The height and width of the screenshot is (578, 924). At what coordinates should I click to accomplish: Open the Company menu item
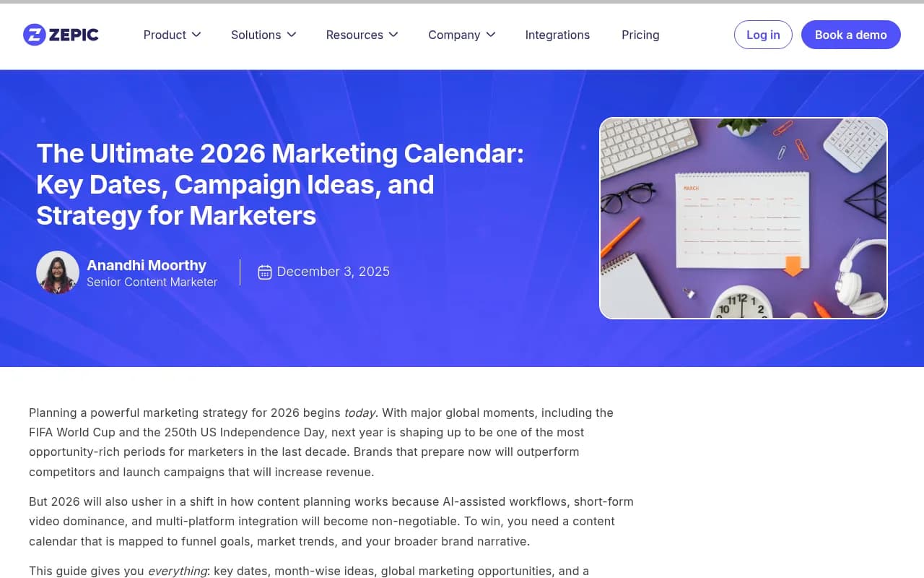[x=454, y=35]
